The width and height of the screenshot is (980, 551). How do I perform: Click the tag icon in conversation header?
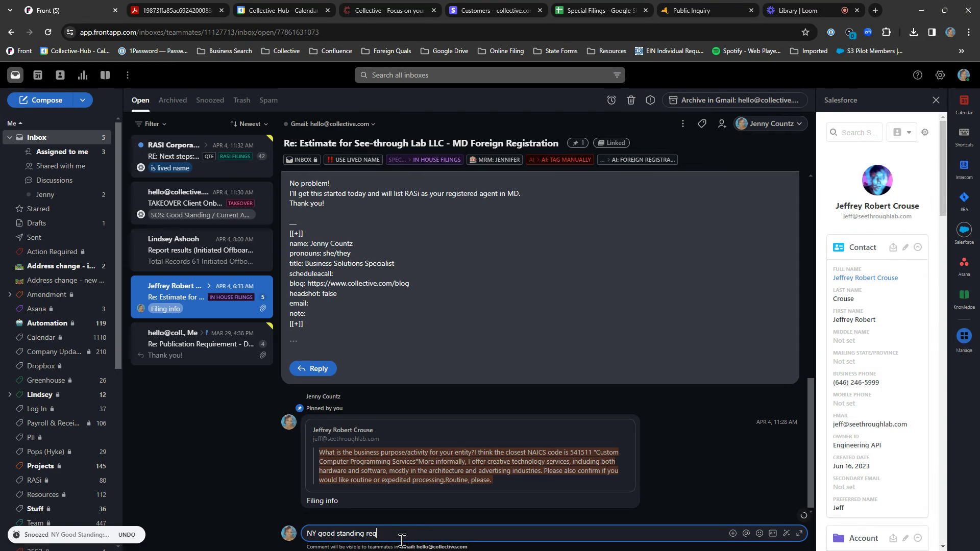click(x=702, y=124)
